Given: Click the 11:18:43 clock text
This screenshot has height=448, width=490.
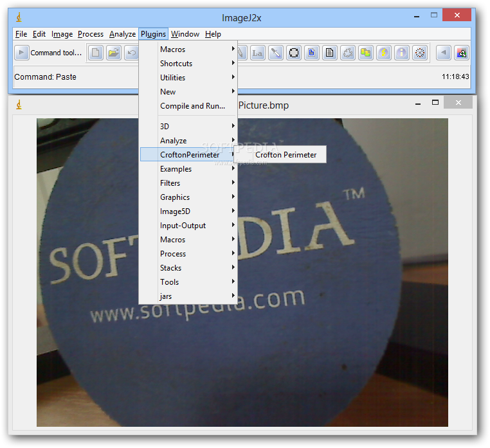Looking at the screenshot, I should (x=455, y=76).
